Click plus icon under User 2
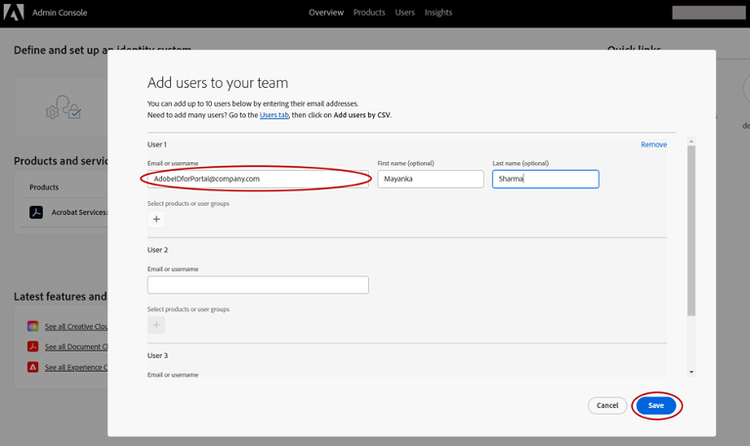 pyautogui.click(x=156, y=325)
